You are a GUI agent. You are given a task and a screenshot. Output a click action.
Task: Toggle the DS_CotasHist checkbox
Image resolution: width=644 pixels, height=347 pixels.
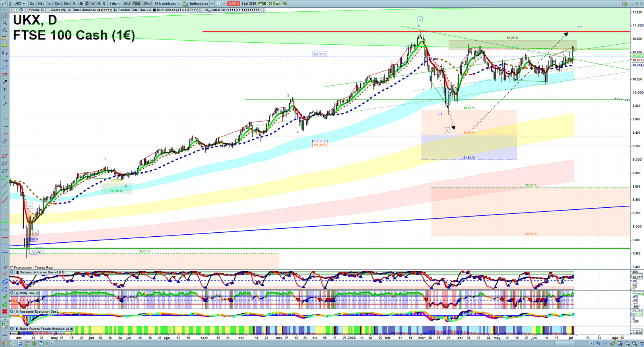202,10
